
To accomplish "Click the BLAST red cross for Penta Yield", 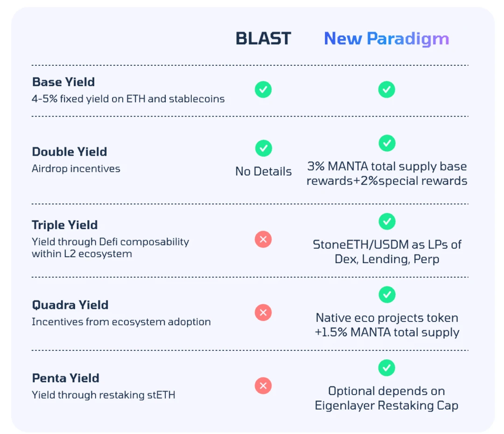I will click(x=263, y=385).
